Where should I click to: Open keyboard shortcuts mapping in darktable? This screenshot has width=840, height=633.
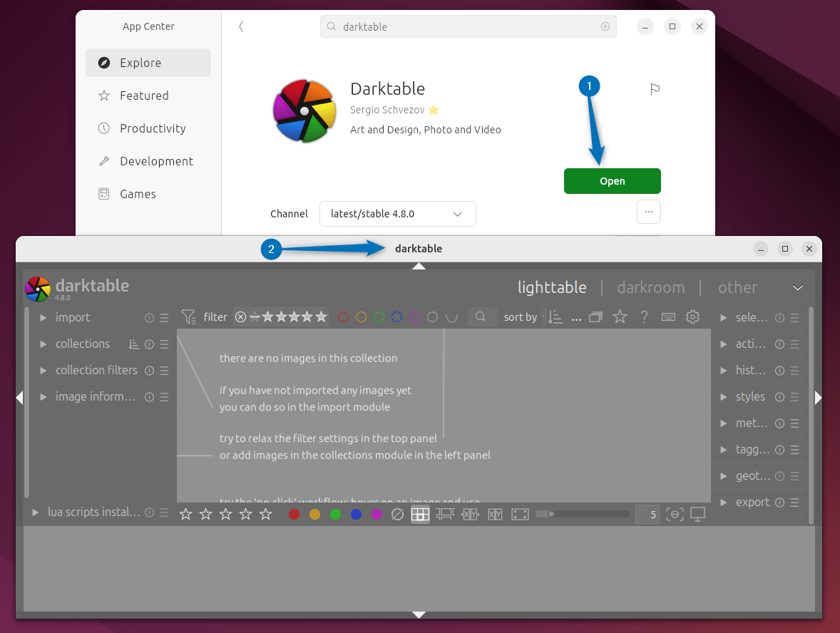[668, 317]
